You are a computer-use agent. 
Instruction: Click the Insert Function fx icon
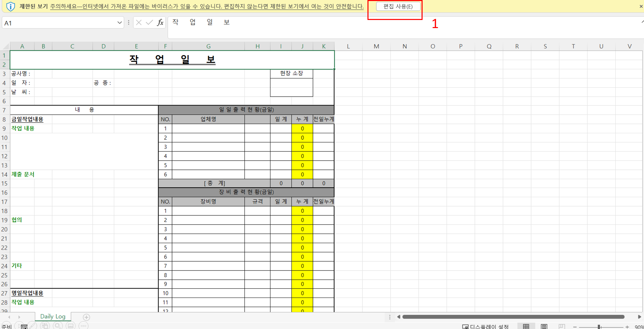coord(160,23)
